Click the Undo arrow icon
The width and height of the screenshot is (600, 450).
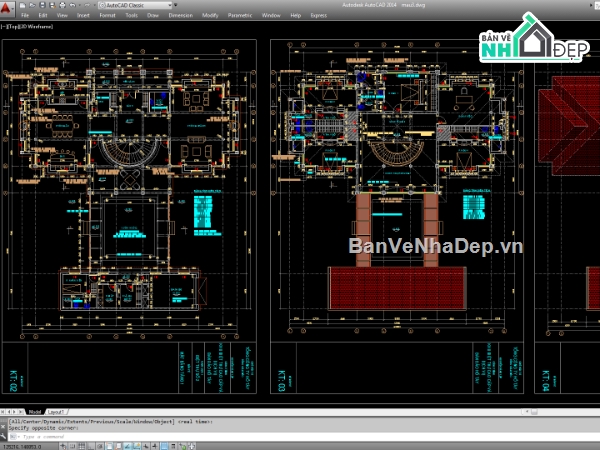coord(72,5)
